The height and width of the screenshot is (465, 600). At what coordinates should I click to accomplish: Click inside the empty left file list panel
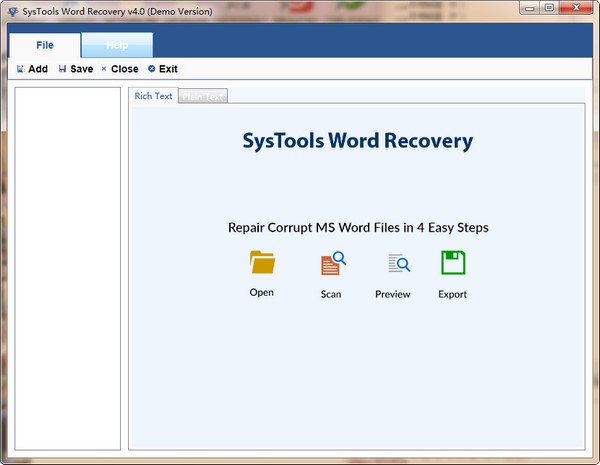[x=68, y=268]
